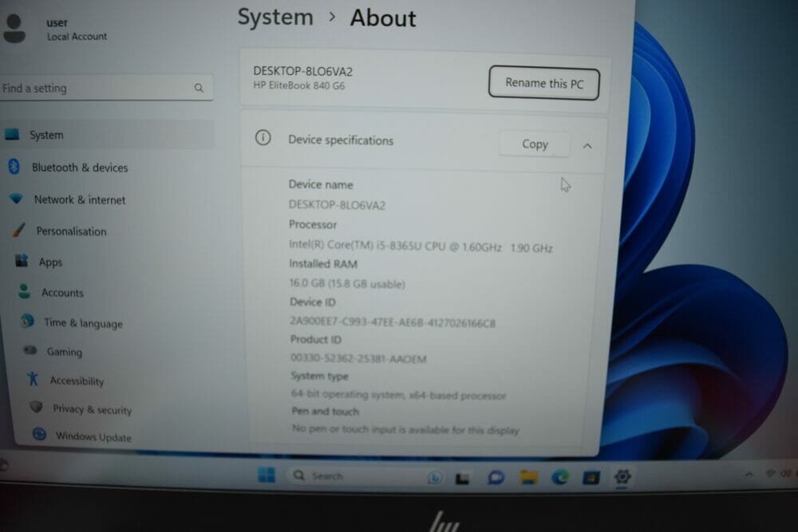The image size is (798, 532).
Task: Click the Bluetooth icon in sidebar
Action: (14, 167)
